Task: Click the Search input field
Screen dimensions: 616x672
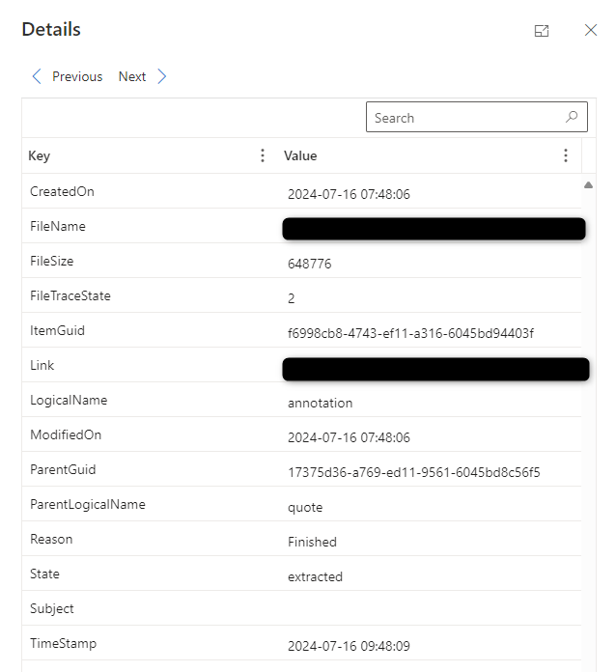Action: [476, 117]
